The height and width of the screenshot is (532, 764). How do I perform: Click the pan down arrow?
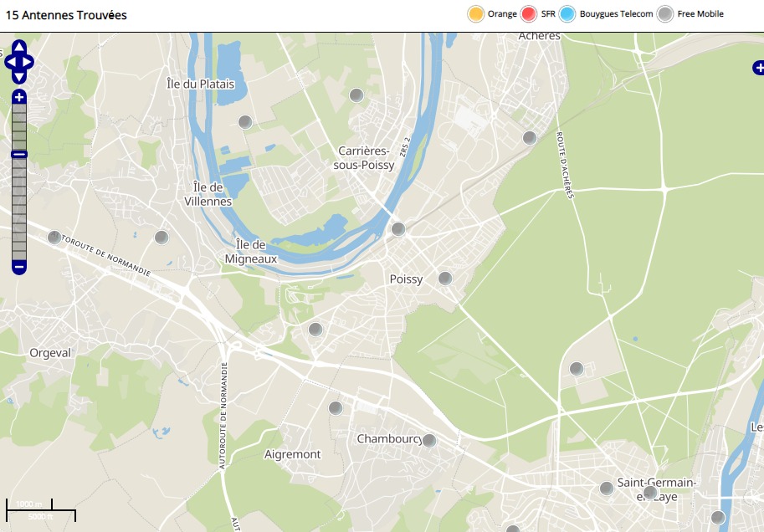click(19, 77)
